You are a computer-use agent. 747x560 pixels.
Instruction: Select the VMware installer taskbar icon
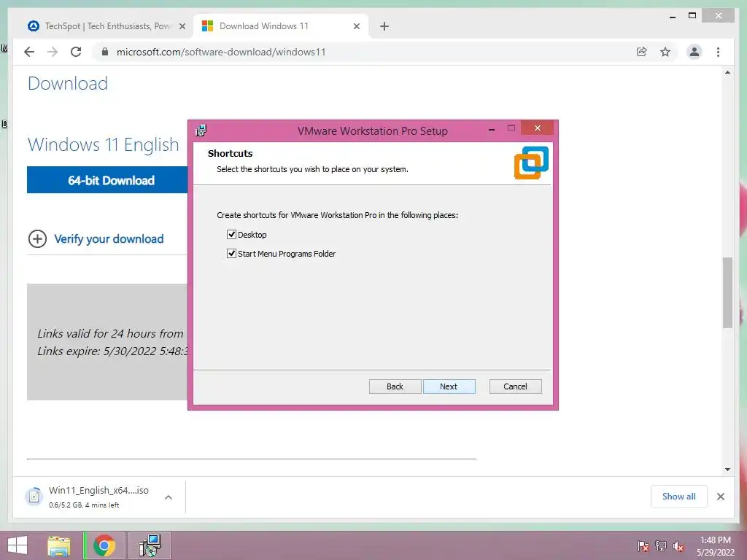coord(150,545)
